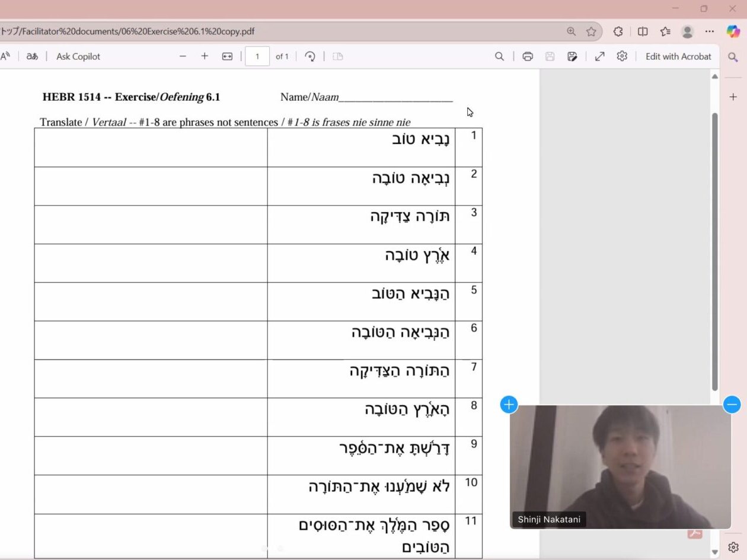Click the zoom in plus icon
This screenshot has width=747, height=560.
[x=205, y=56]
